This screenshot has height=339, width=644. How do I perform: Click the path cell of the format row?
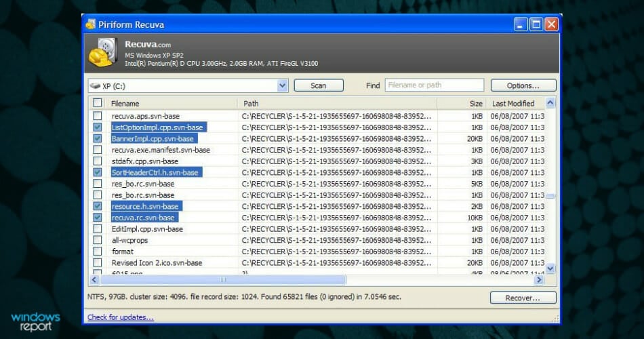[x=336, y=252]
